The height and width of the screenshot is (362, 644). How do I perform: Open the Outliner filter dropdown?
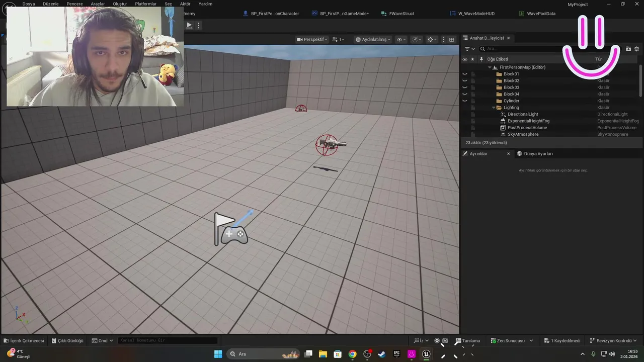point(469,49)
